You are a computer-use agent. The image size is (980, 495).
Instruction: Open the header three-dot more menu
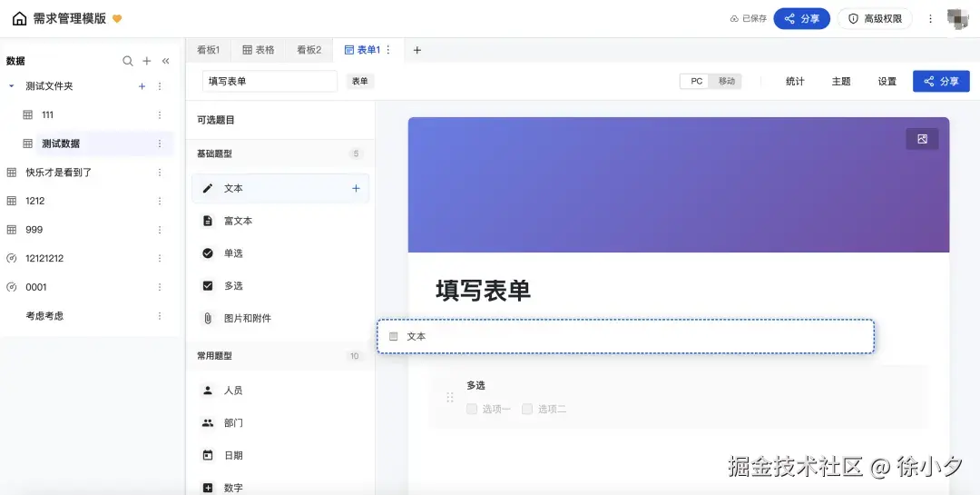coord(930,19)
